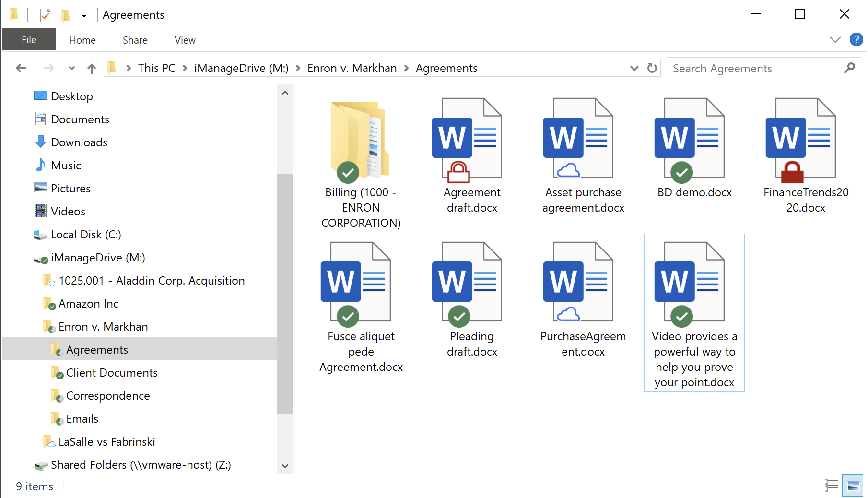This screenshot has width=868, height=498.
Task: Open the Help question mark icon
Action: [x=856, y=39]
